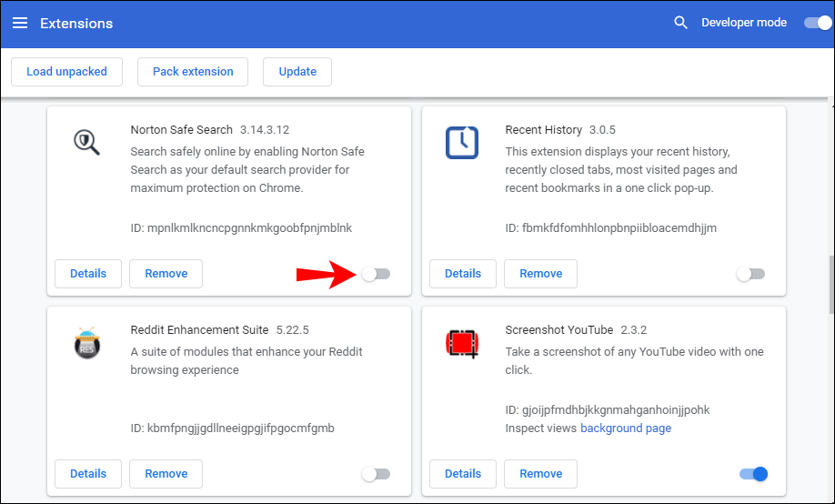Viewport: 835px width, 504px height.
Task: Open Details for Recent History
Action: pos(463,274)
